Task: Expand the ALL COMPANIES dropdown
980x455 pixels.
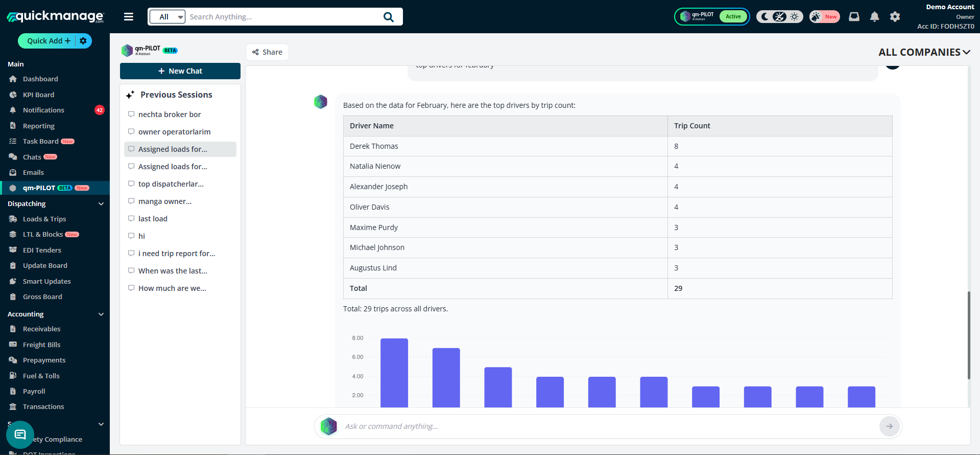Action: point(924,52)
